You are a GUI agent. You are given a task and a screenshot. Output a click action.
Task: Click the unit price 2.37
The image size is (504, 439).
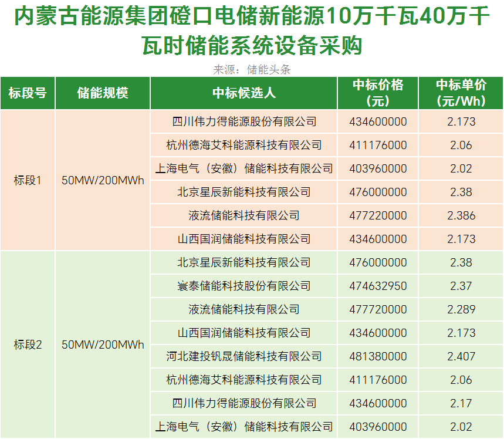click(461, 286)
